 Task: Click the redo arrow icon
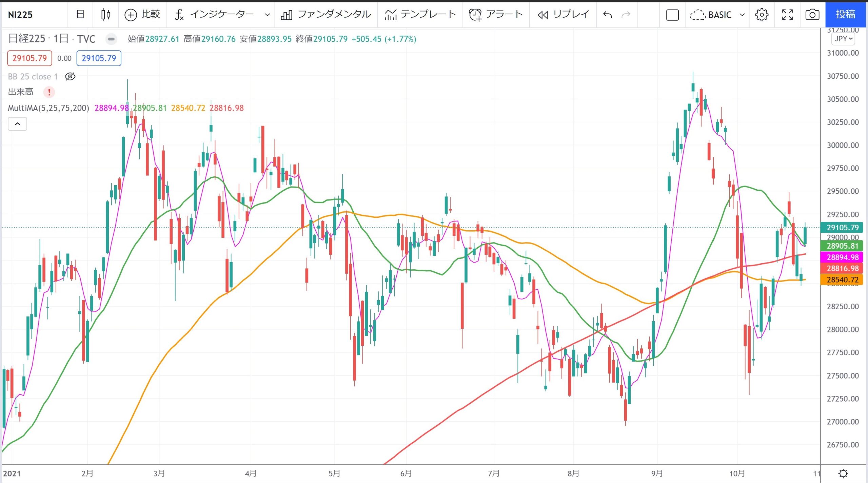coord(626,15)
